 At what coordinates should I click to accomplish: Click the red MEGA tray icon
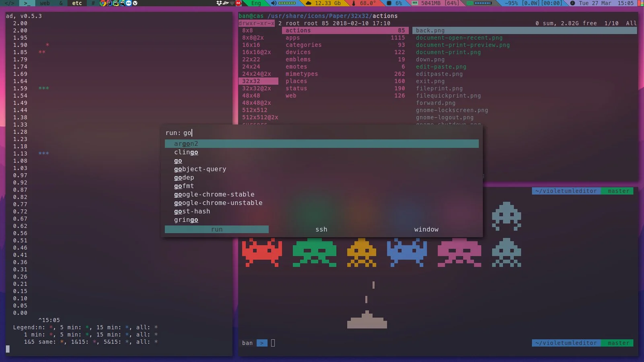click(x=238, y=3)
